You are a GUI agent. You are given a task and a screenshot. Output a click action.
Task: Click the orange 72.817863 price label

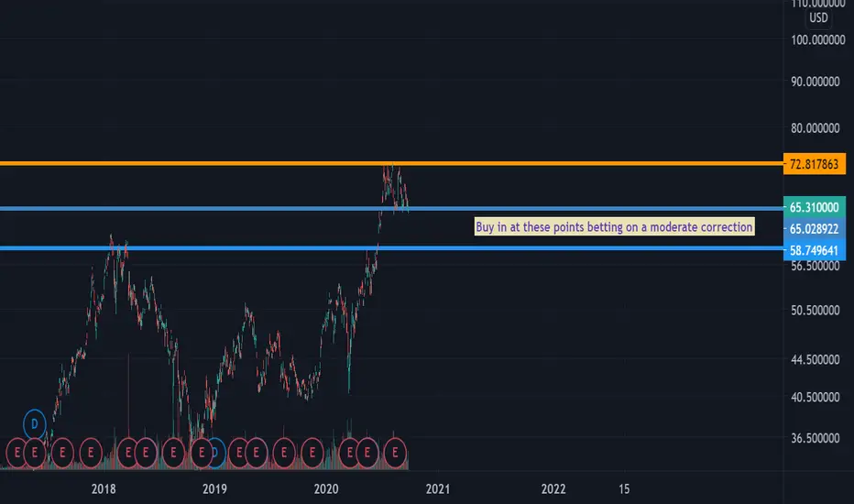[815, 164]
